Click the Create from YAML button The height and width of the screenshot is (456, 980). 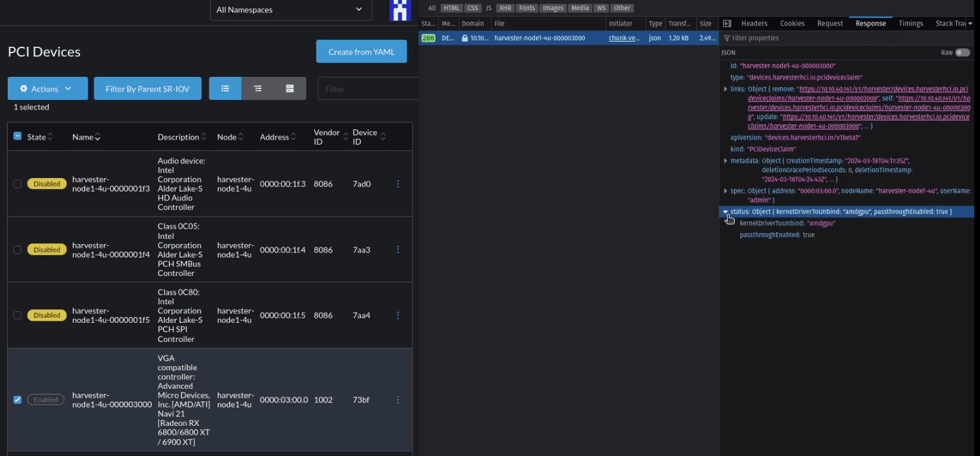tap(361, 51)
